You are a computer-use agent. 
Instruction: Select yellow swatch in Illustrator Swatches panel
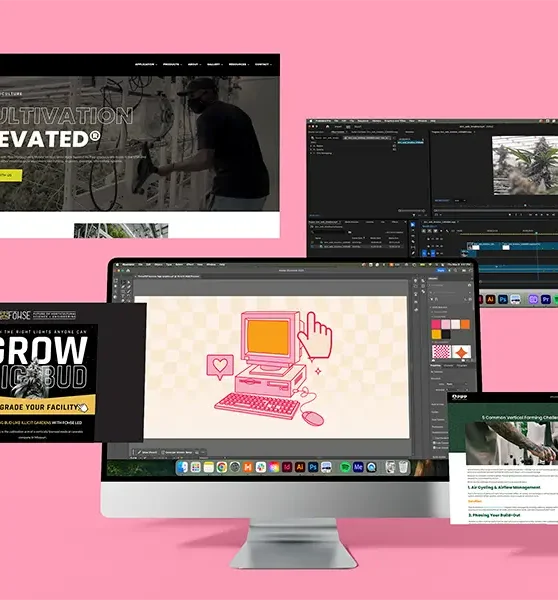(436, 334)
